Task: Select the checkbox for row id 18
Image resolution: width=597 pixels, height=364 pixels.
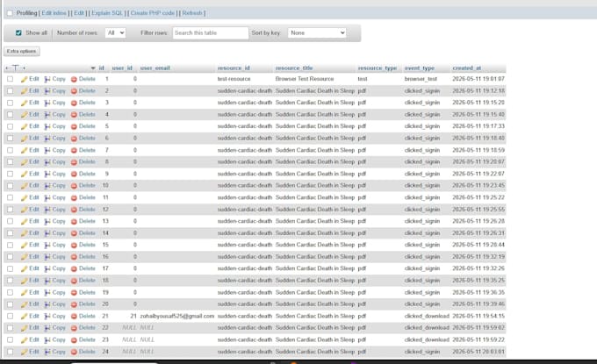Action: point(11,281)
